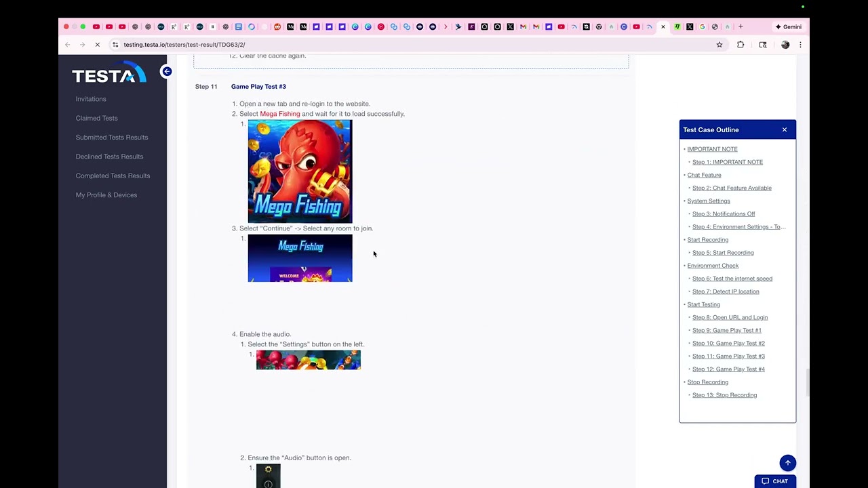Open Completed Tests Results in sidebar
The width and height of the screenshot is (868, 488).
[113, 176]
